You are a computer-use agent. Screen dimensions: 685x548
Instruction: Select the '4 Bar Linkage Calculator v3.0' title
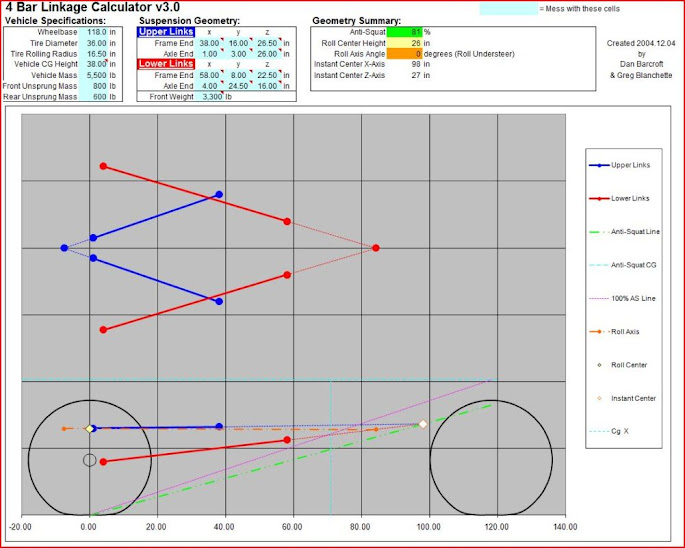pos(93,7)
